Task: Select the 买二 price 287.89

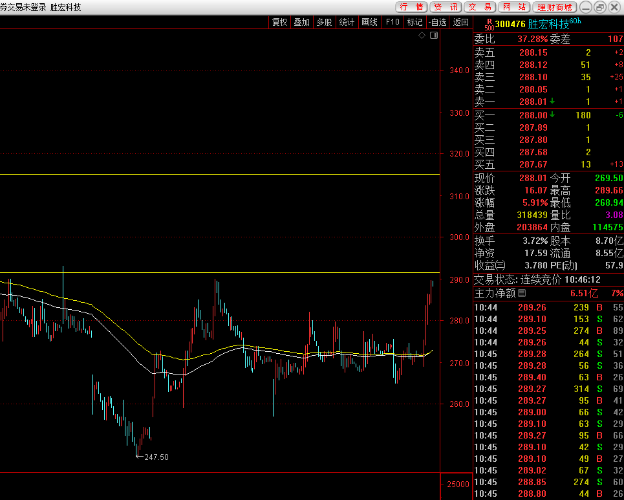Action: coord(533,128)
